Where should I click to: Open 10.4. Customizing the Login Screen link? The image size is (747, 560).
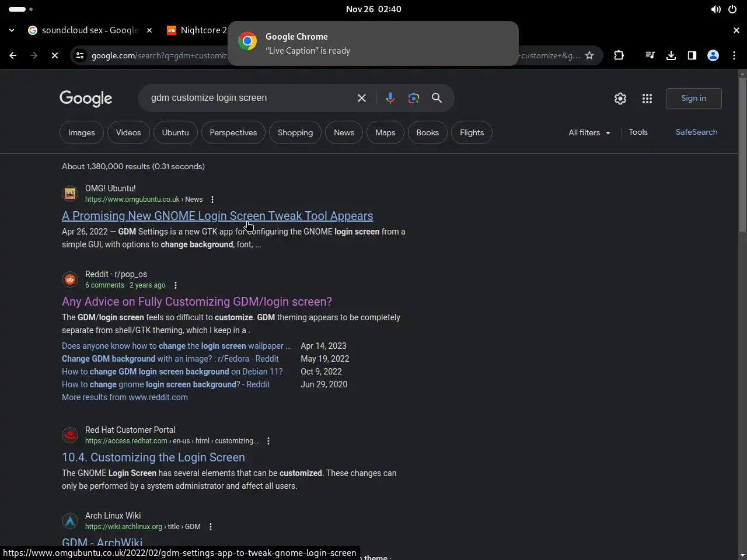tap(153, 457)
